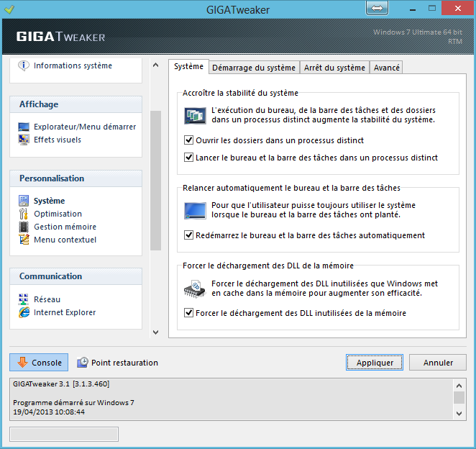The height and width of the screenshot is (449, 476).
Task: Open Internet Explorer settings
Action: tap(65, 312)
